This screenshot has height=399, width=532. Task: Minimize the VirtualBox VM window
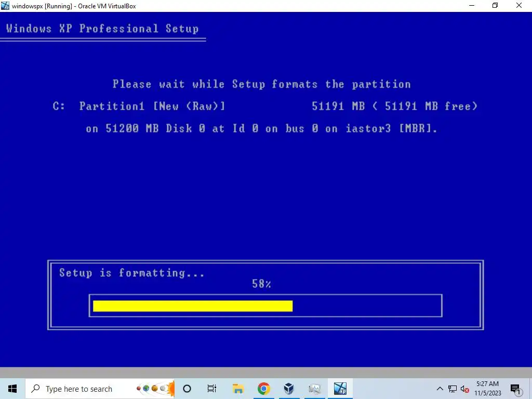click(x=472, y=6)
